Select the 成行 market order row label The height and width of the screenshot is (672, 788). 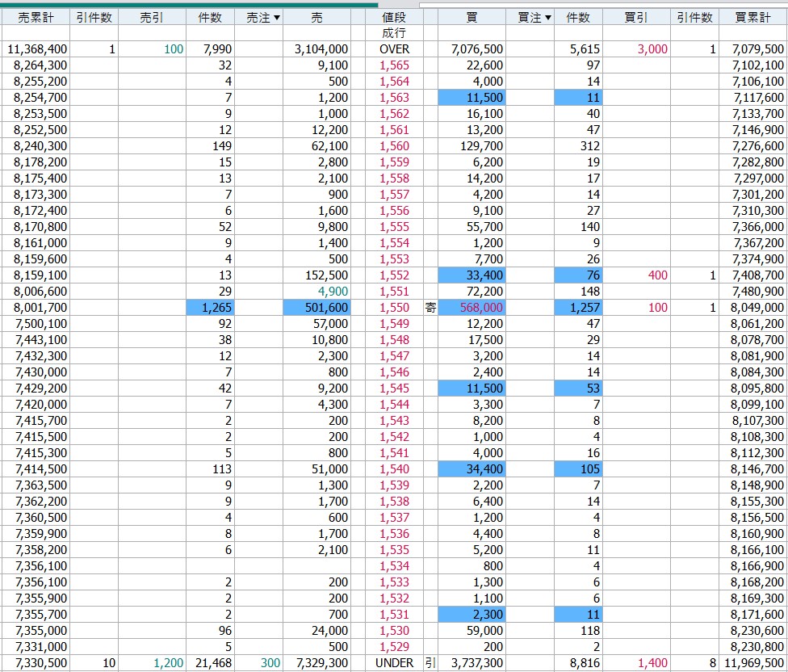393,33
